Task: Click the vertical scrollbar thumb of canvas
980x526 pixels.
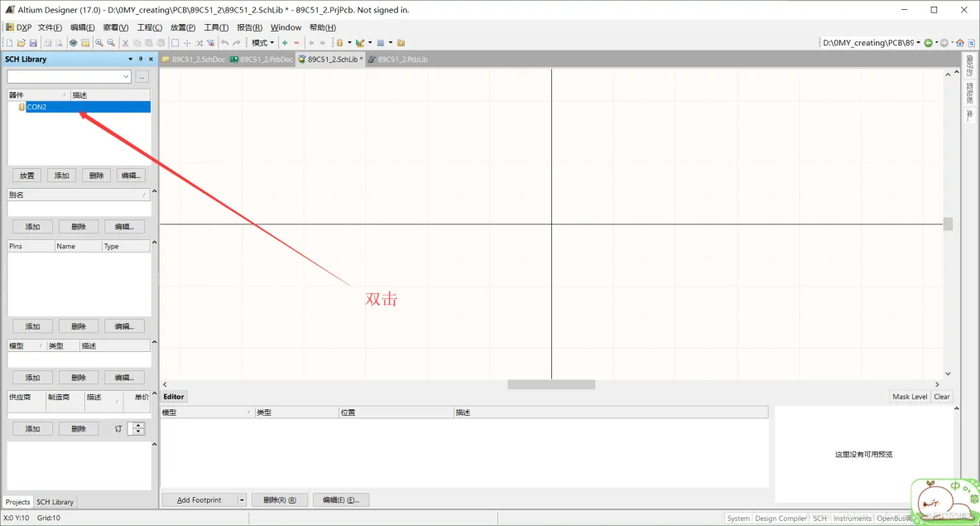Action: pyautogui.click(x=948, y=224)
